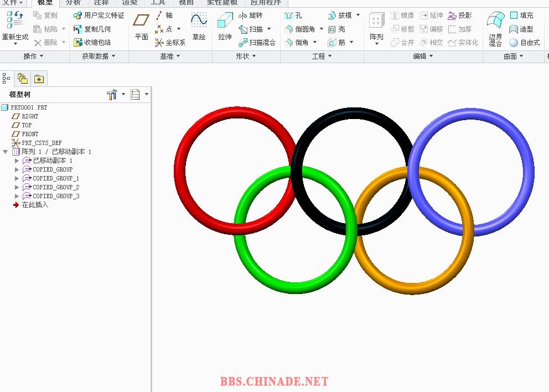
Task: Select the 倒角 chamfer tool
Action: [x=297, y=43]
